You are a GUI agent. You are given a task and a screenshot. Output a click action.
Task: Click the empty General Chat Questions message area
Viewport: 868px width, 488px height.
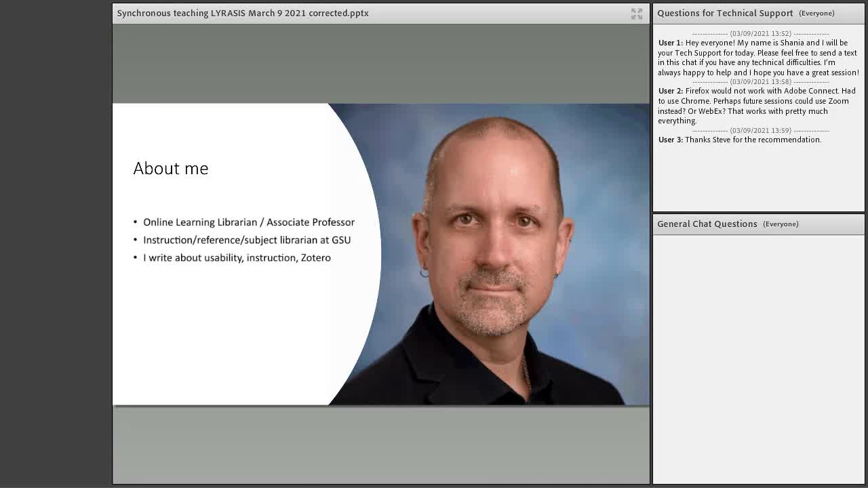point(758,359)
